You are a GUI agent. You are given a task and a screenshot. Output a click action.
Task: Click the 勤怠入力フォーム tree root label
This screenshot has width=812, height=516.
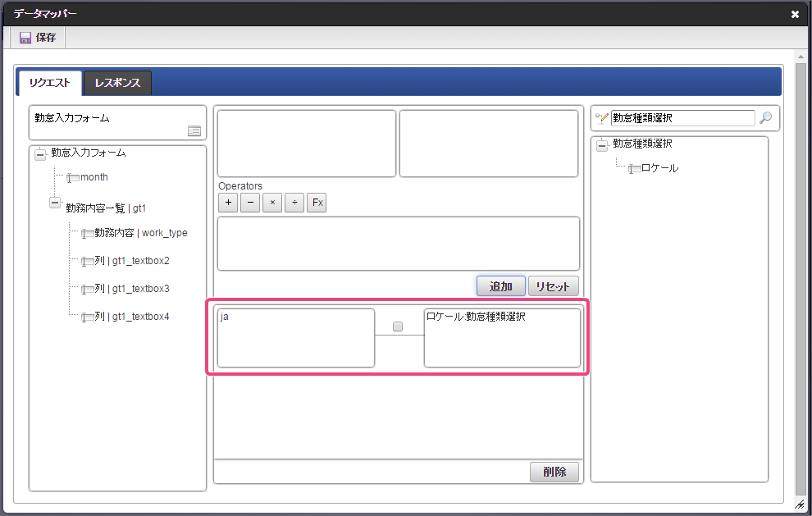(88, 153)
